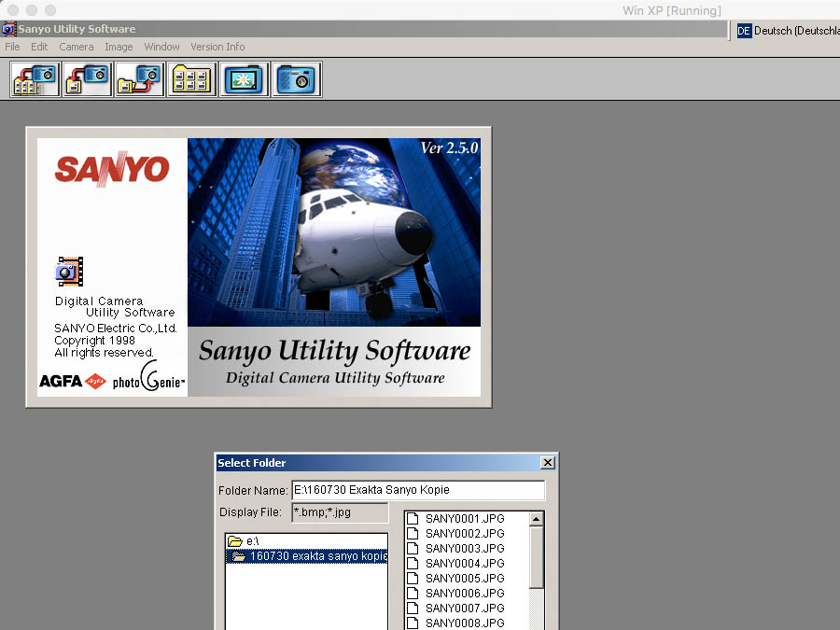
Task: Open the thumbnail folder album view icon
Action: click(x=191, y=79)
